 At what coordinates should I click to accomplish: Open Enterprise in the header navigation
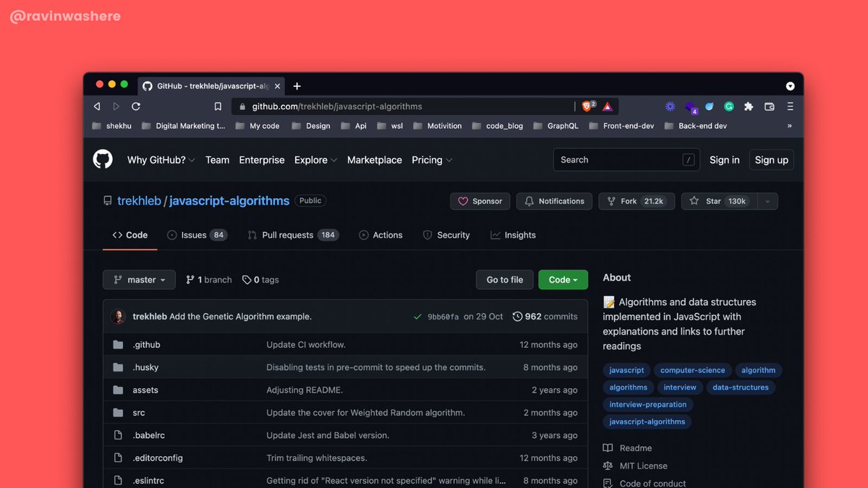point(262,160)
